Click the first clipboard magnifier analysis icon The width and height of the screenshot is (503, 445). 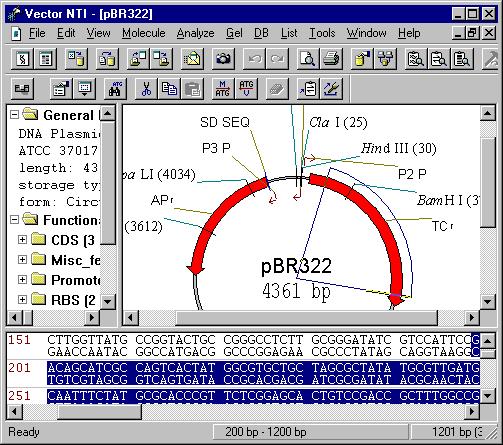click(415, 59)
